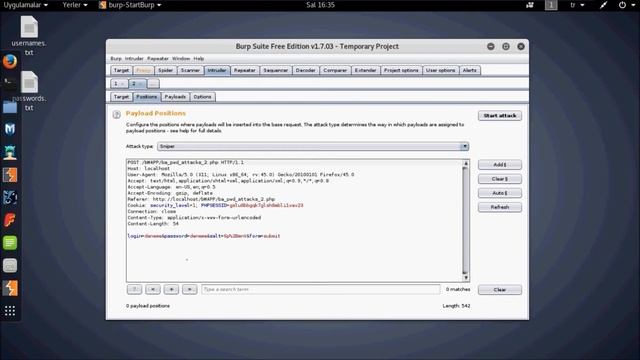Click the request editor scrollbar down arrow
The image size is (640, 360).
coord(466,278)
